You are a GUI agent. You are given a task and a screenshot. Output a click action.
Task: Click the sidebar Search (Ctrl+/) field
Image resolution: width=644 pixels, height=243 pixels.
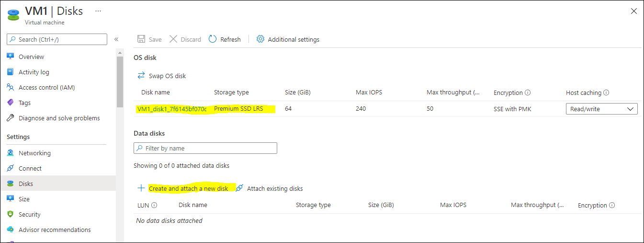click(x=57, y=39)
